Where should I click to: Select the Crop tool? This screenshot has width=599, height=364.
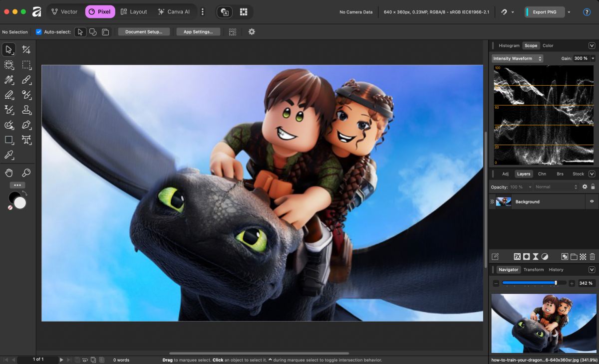coord(26,50)
